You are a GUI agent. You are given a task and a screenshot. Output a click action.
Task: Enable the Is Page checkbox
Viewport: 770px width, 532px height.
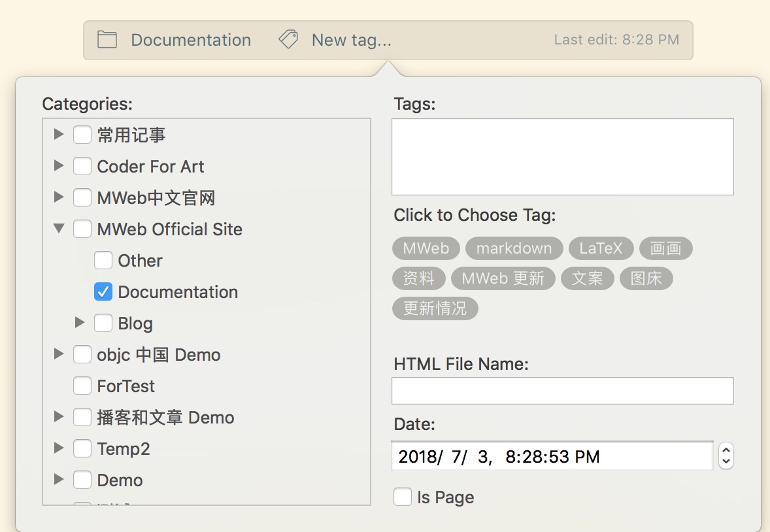403,497
